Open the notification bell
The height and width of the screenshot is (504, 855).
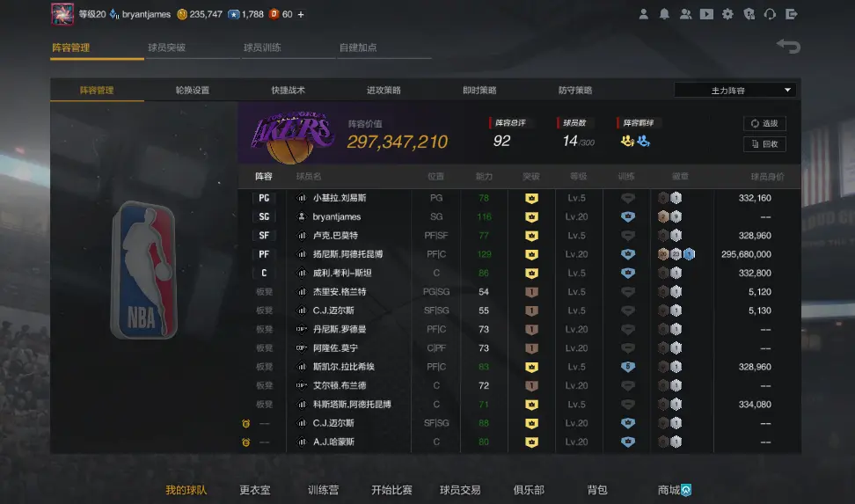(664, 14)
